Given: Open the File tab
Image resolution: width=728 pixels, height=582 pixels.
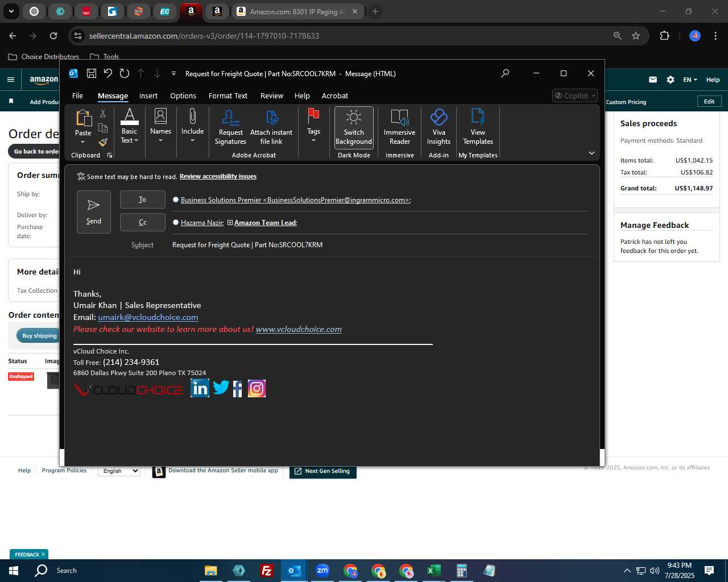Looking at the screenshot, I should pos(77,95).
